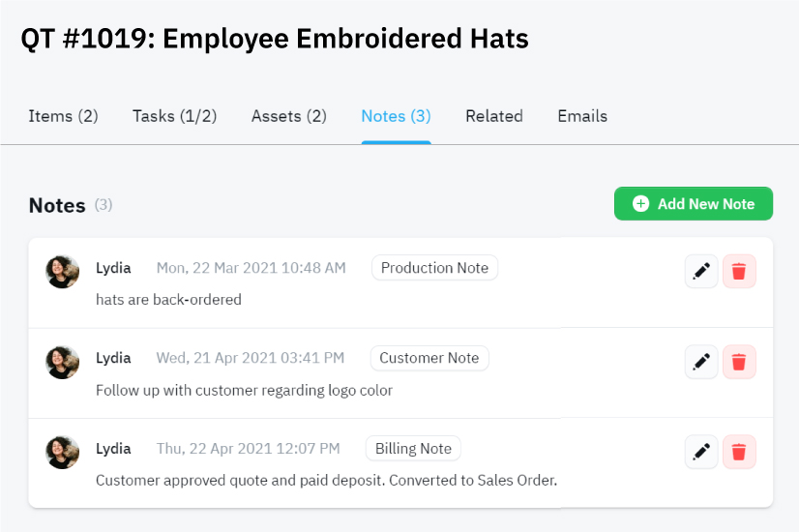Select the Notes (3) tab

(396, 116)
